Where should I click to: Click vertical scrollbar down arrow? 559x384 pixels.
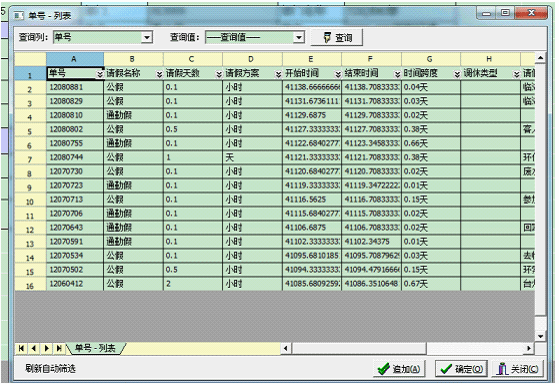[x=540, y=336]
